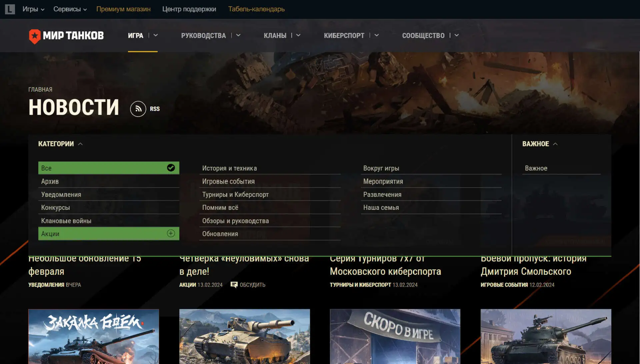Collapse the Важное panel
640x364 pixels.
[x=540, y=144]
